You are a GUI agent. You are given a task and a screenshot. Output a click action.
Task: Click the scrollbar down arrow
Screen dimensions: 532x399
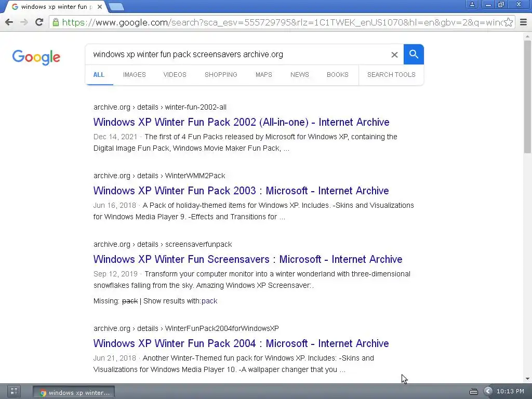click(x=527, y=379)
